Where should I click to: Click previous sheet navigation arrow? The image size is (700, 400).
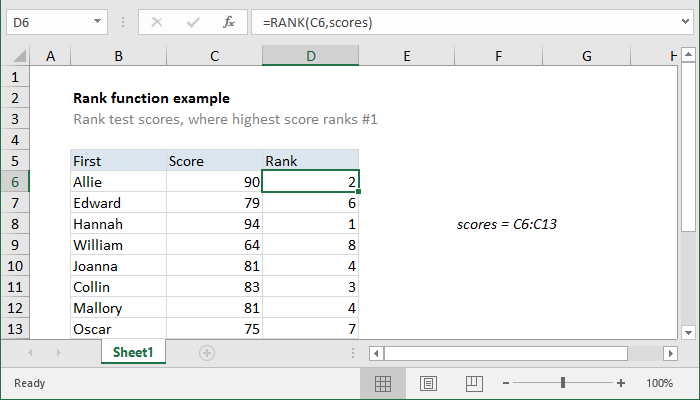point(30,353)
